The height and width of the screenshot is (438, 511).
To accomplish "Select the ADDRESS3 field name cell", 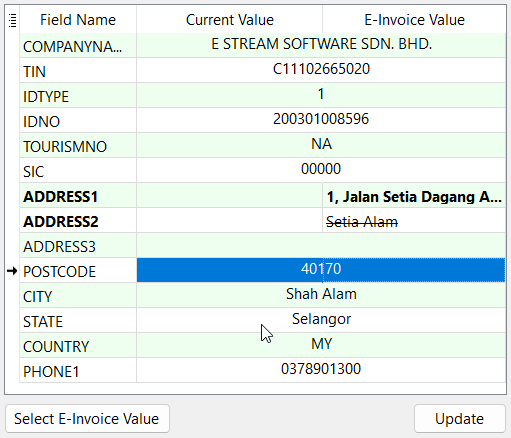I will [78, 245].
